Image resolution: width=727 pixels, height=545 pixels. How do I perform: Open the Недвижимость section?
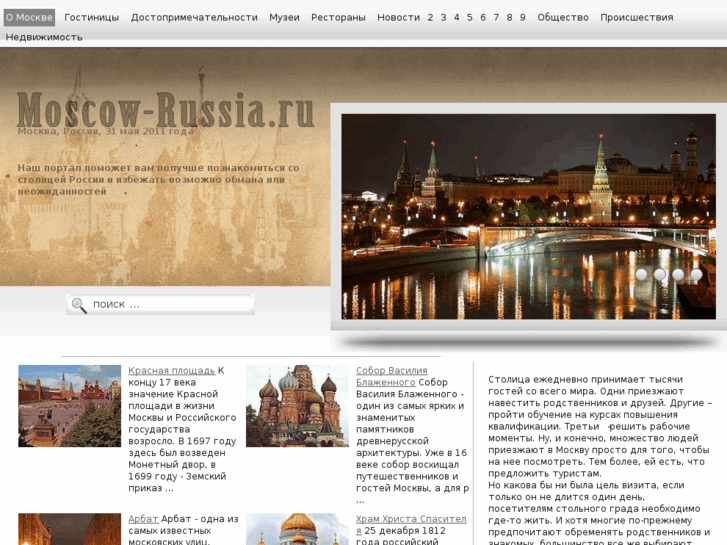[44, 37]
